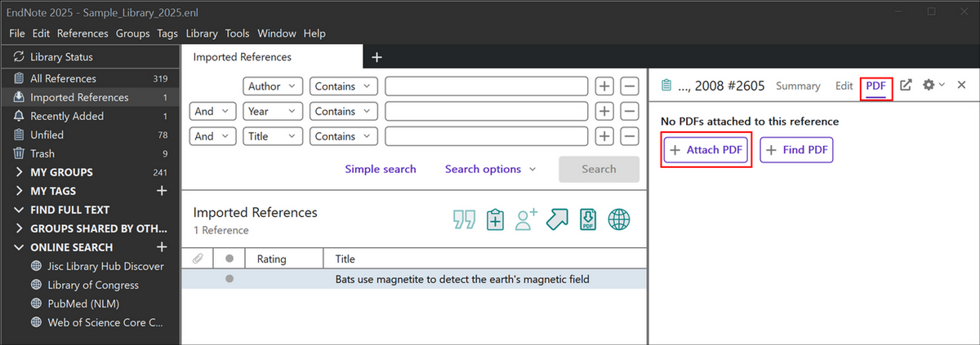
Task: Click the Add New Reference clipboard icon
Action: tap(495, 219)
